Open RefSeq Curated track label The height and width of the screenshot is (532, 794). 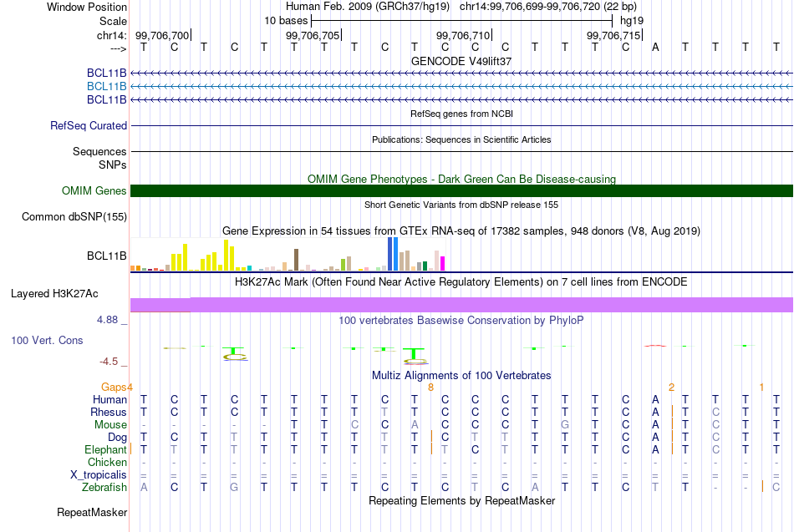(x=89, y=125)
